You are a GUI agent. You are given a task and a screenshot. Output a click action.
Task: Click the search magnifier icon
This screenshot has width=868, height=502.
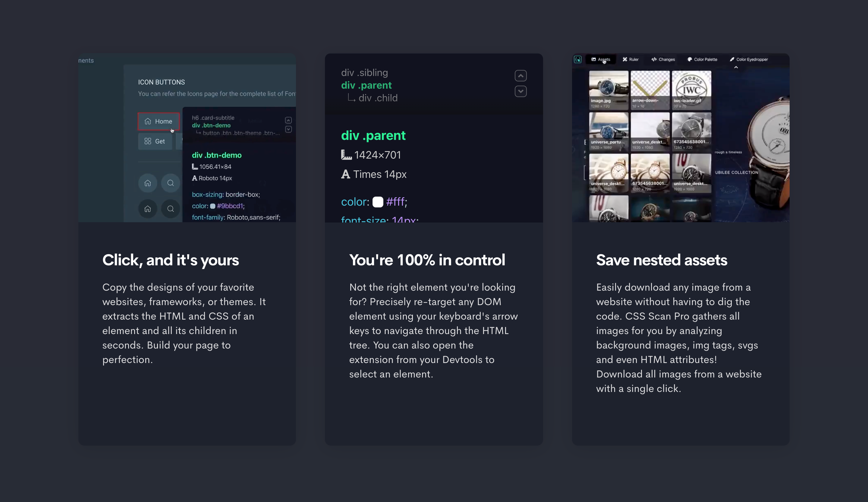click(171, 183)
